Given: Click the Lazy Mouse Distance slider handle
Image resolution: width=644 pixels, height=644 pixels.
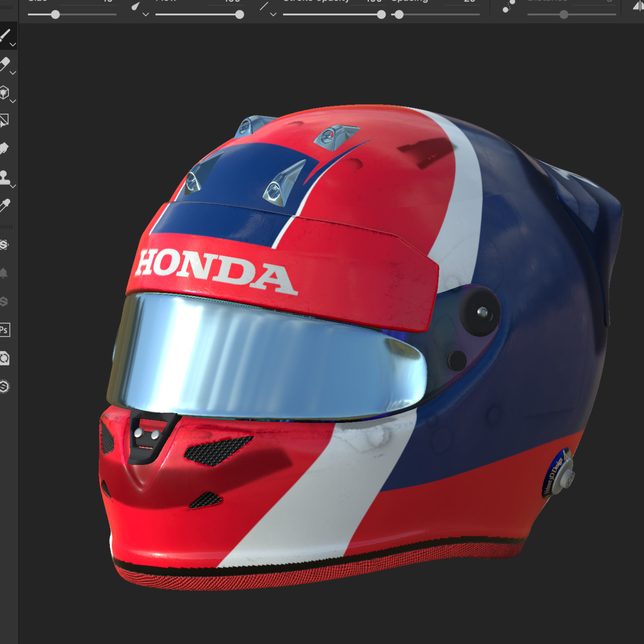Looking at the screenshot, I should [564, 14].
